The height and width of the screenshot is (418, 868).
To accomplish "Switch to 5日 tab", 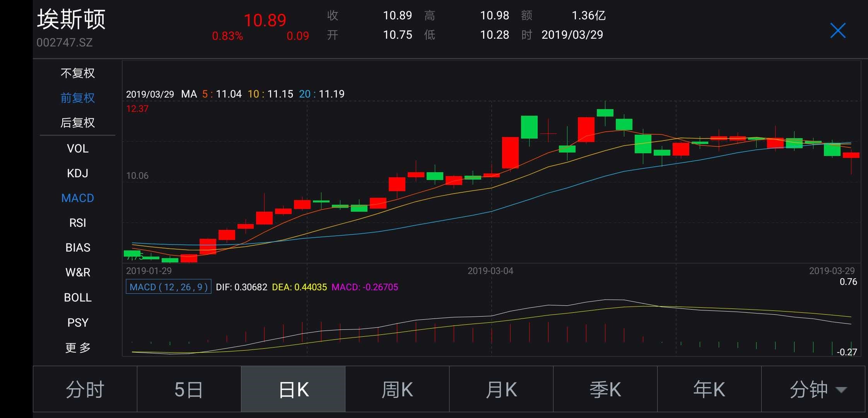I will click(189, 389).
